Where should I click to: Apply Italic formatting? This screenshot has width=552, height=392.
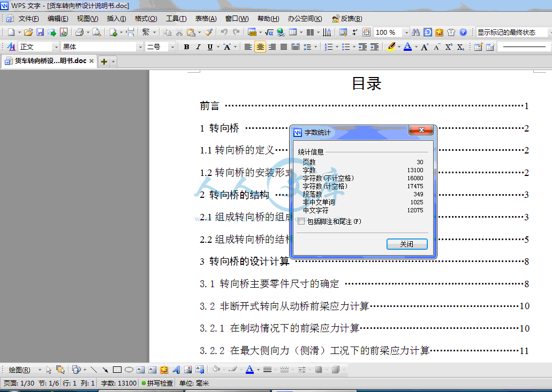click(198, 47)
